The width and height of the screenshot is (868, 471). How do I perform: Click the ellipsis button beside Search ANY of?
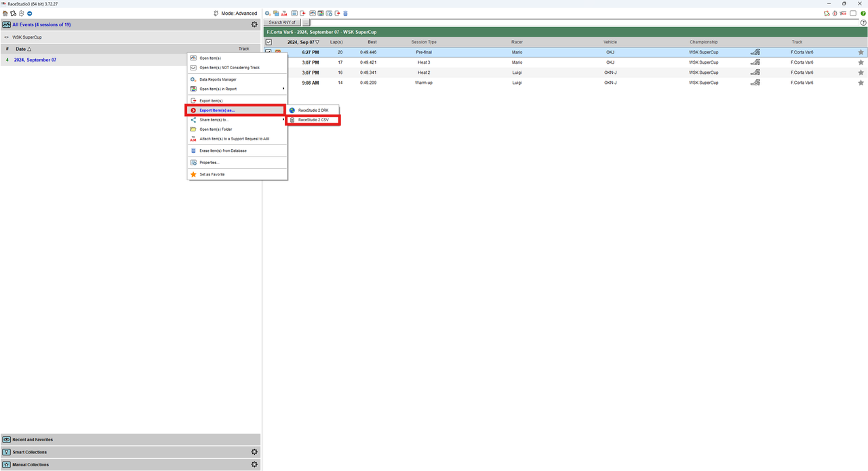(x=306, y=22)
